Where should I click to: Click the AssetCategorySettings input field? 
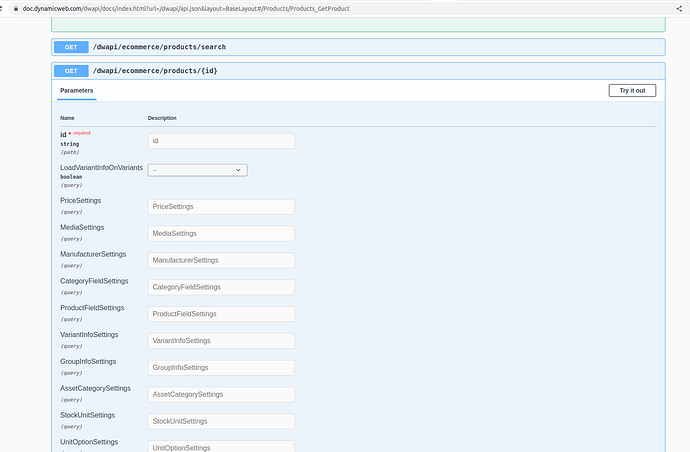221,395
